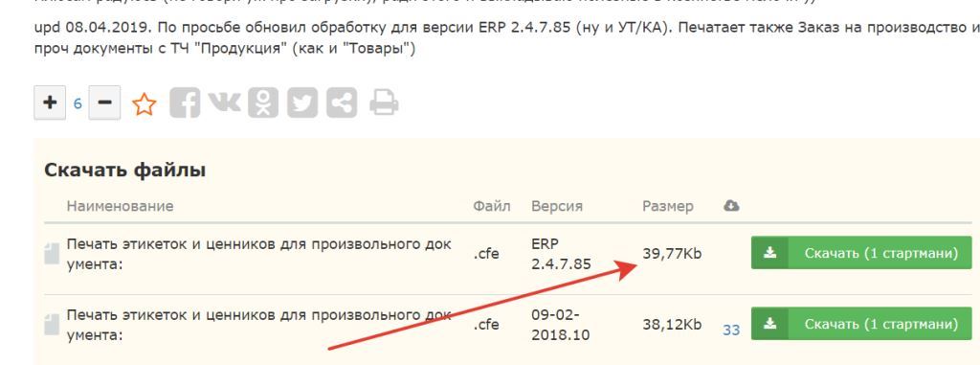Share on Odnoklassniki
The height and width of the screenshot is (365, 980).
(x=263, y=103)
